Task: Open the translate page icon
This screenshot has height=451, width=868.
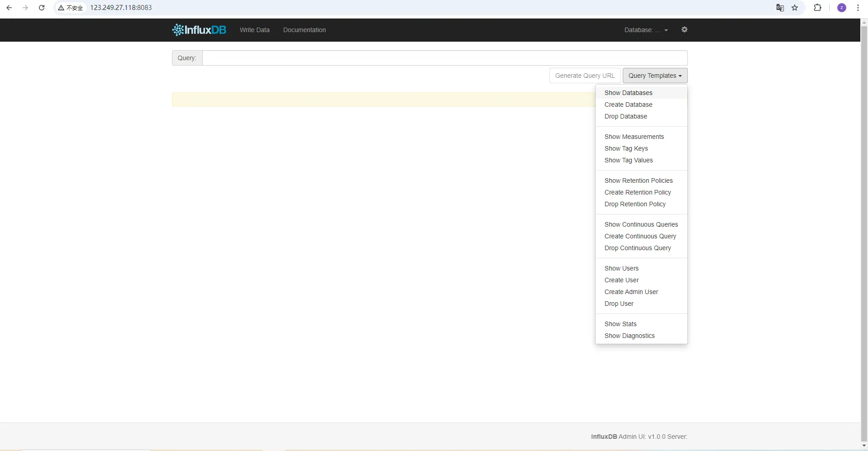Action: pyautogui.click(x=780, y=8)
